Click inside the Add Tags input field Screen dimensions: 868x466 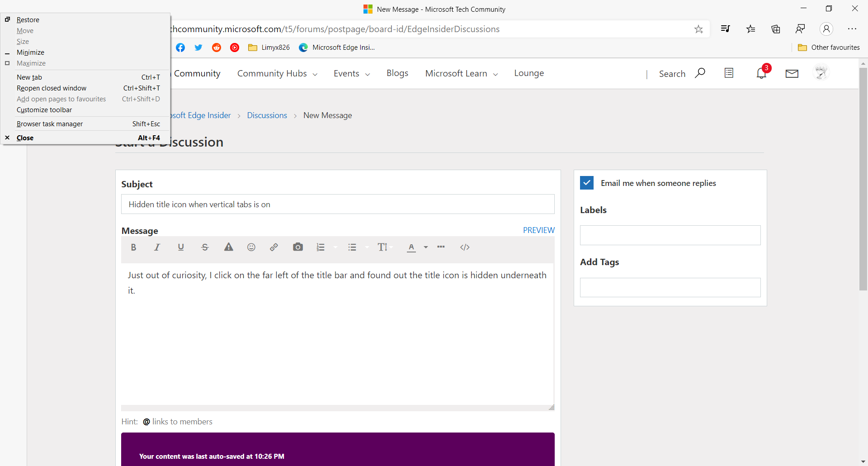670,287
